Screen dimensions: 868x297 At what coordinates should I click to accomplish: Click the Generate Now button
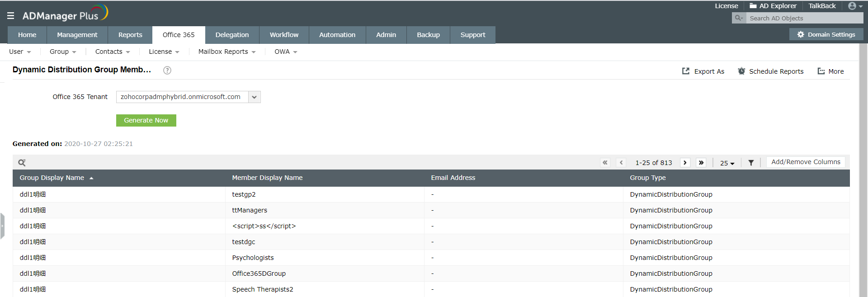point(146,120)
